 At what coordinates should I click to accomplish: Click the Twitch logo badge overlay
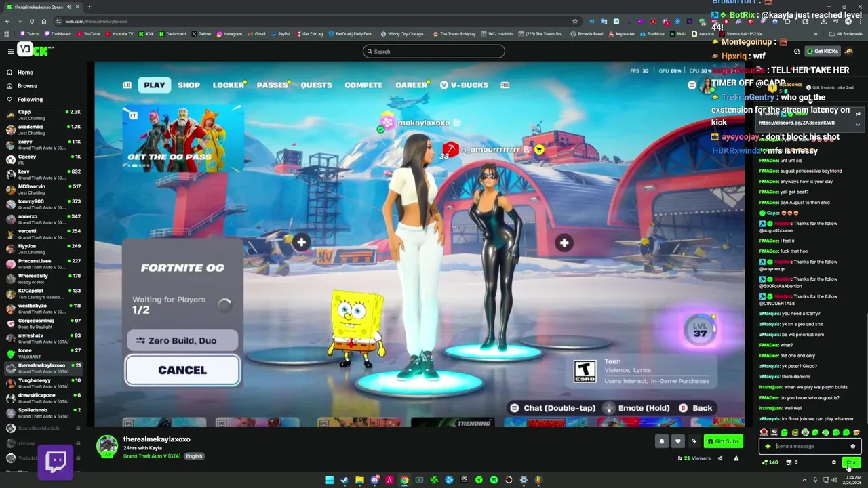tap(56, 462)
